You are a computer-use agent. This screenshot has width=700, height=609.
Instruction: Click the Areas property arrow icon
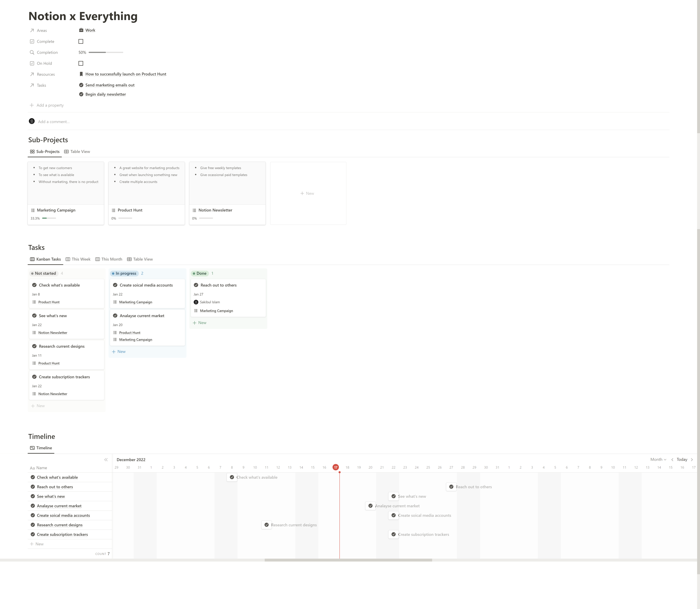32,31
